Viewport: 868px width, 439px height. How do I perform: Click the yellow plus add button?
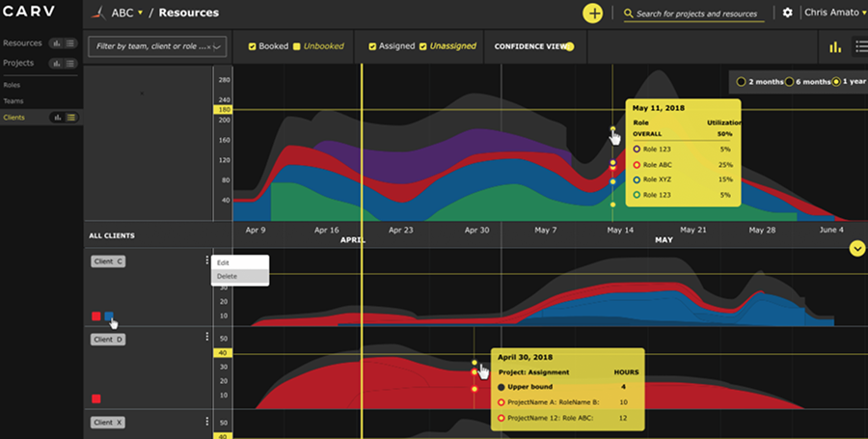pos(593,14)
